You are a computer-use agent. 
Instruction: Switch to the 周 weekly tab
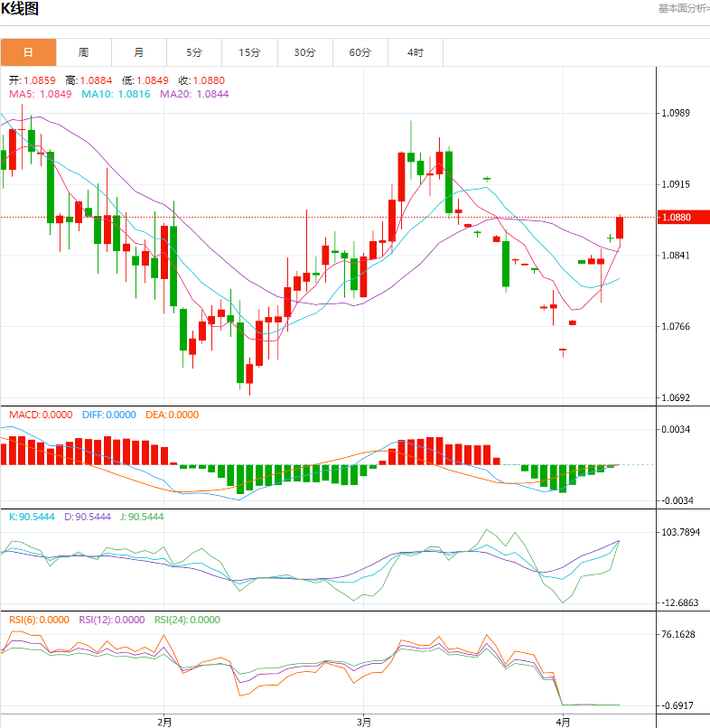[x=83, y=52]
